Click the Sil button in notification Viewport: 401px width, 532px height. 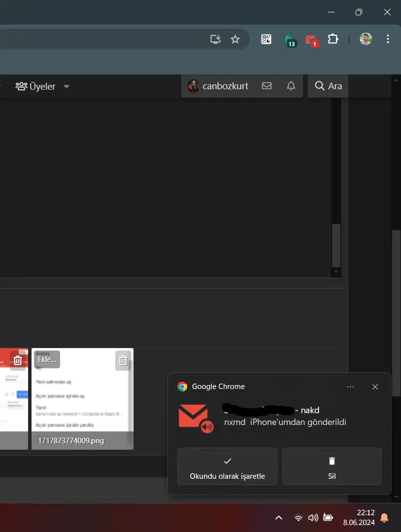[x=332, y=466]
